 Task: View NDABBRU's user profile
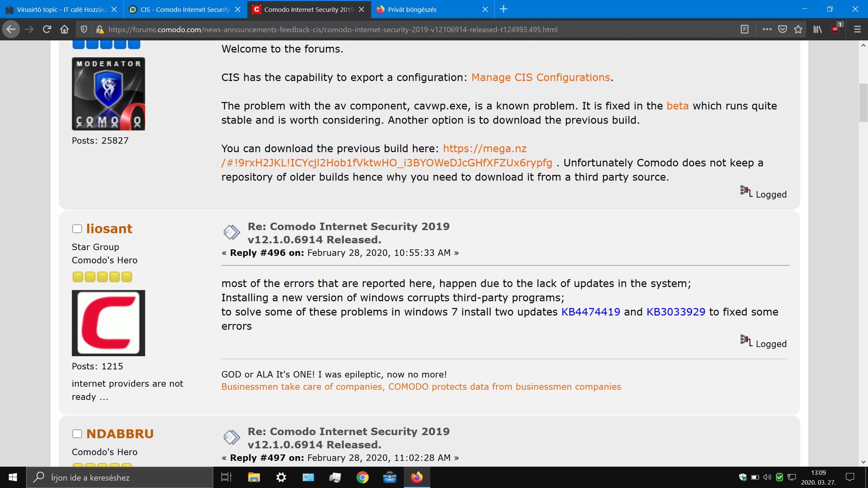[x=120, y=434]
